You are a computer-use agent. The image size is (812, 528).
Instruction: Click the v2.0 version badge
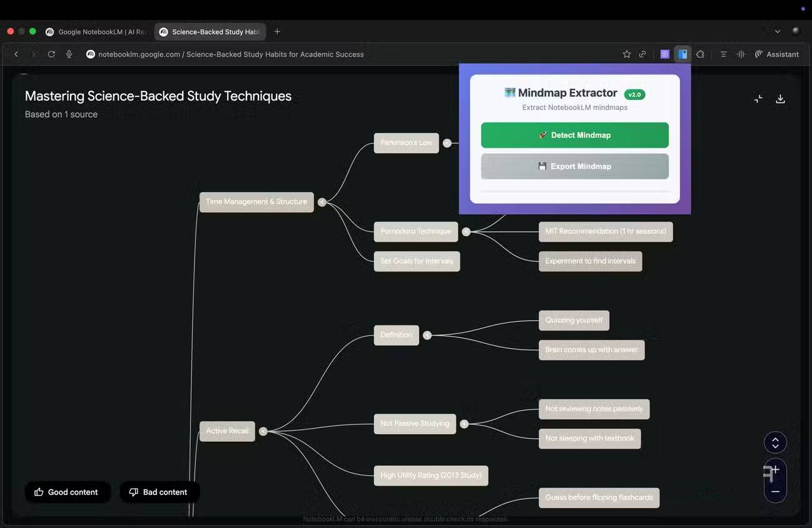pyautogui.click(x=634, y=94)
